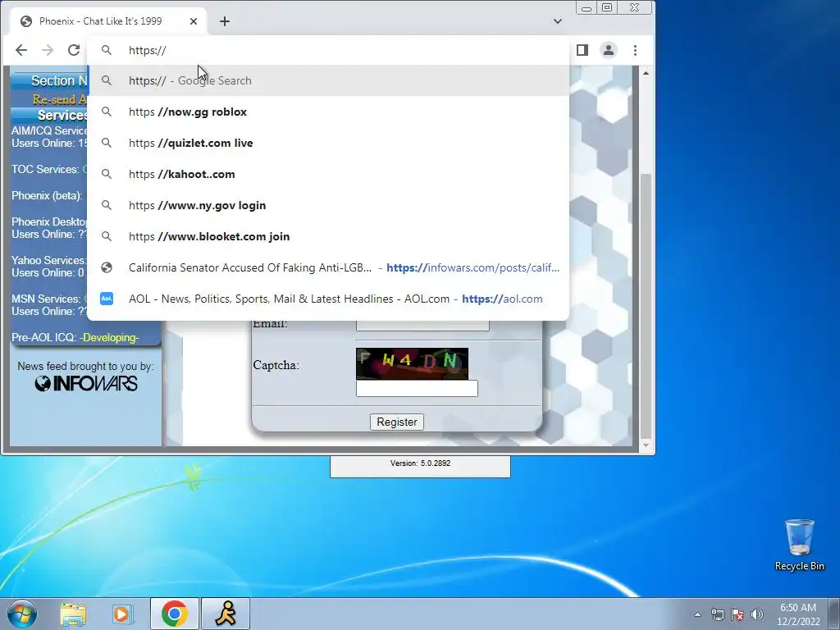Click the 'Pre-AOL ICQ: -Developing-' entry
This screenshot has height=630, width=840.
pos(75,337)
